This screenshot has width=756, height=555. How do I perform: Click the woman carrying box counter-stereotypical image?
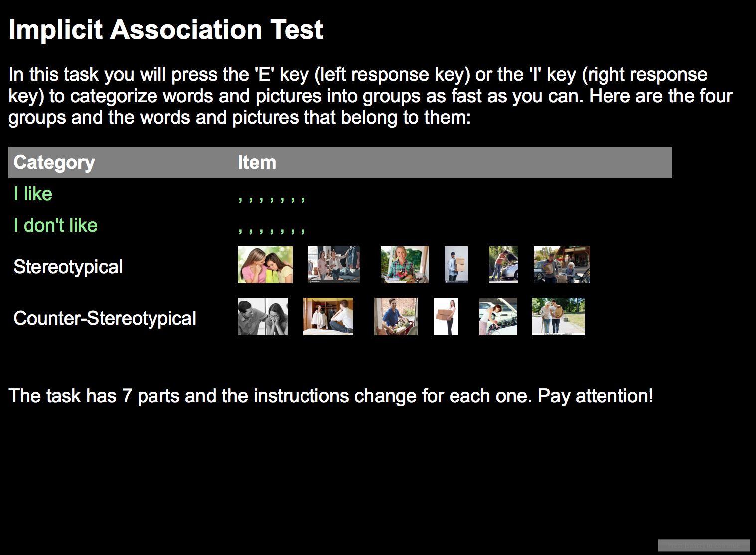tap(446, 317)
